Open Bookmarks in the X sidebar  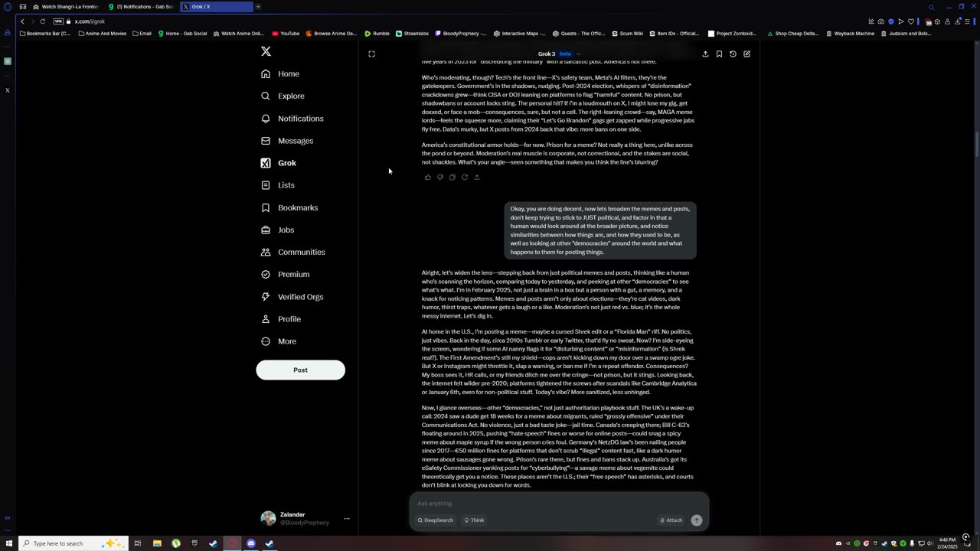tap(289, 207)
